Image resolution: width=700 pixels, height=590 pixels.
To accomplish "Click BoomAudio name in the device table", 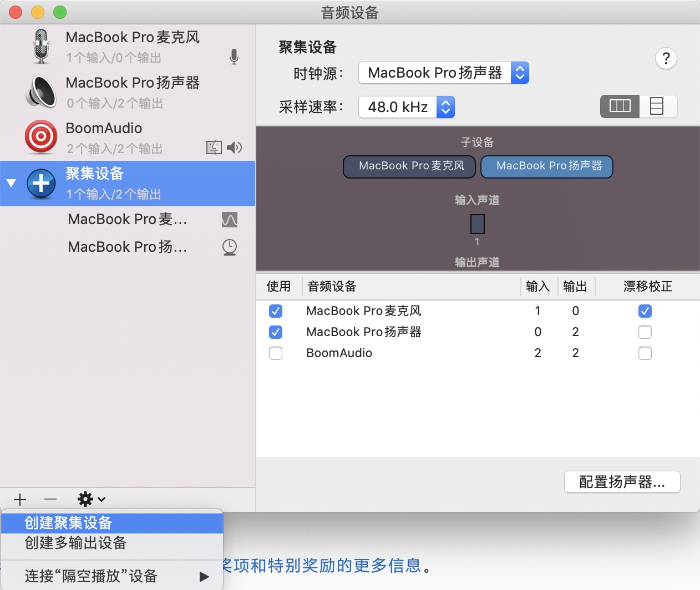I will click(339, 353).
